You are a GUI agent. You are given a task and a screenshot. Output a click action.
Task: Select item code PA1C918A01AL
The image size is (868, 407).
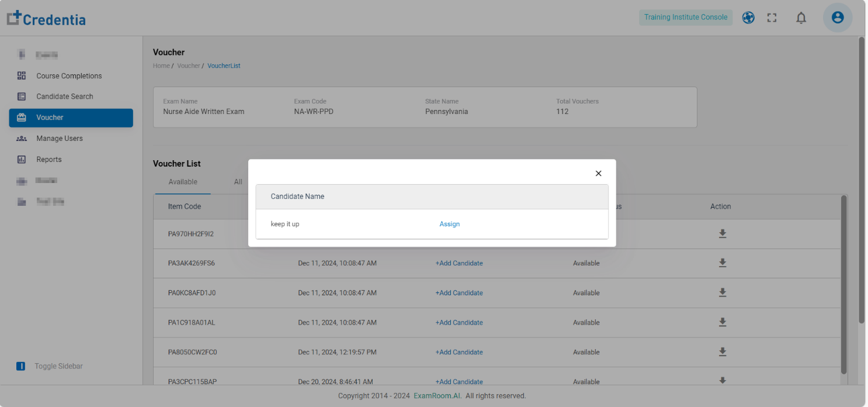tap(192, 323)
